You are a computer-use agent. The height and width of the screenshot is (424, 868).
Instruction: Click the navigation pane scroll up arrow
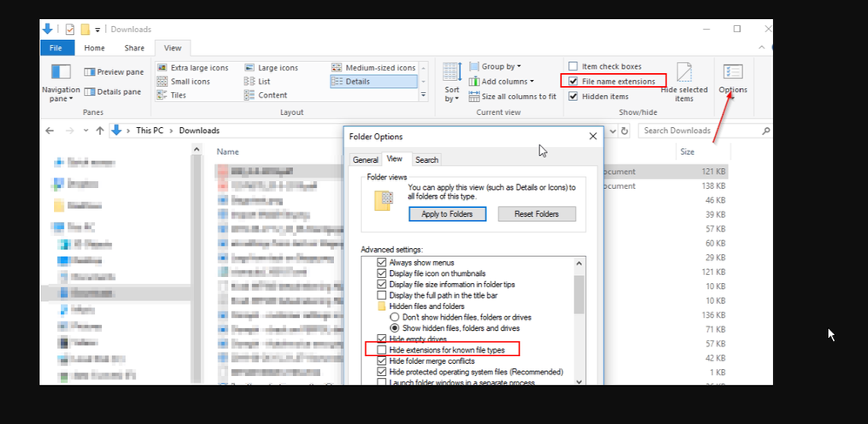tap(197, 149)
